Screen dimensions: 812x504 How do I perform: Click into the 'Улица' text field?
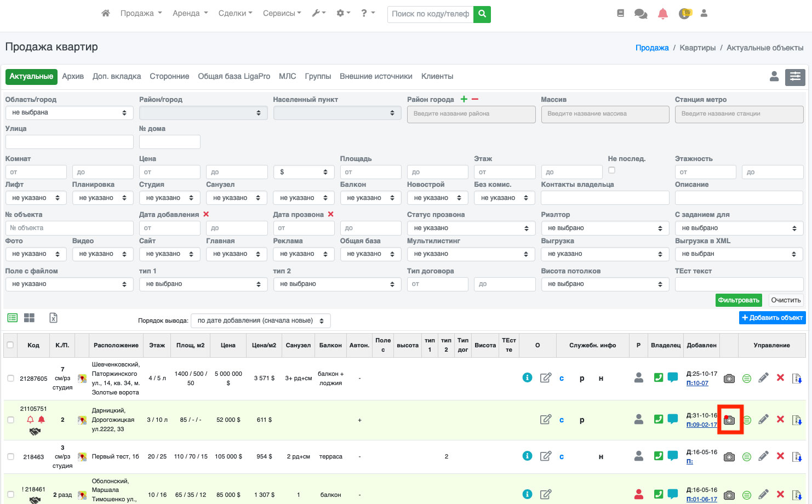pyautogui.click(x=69, y=142)
